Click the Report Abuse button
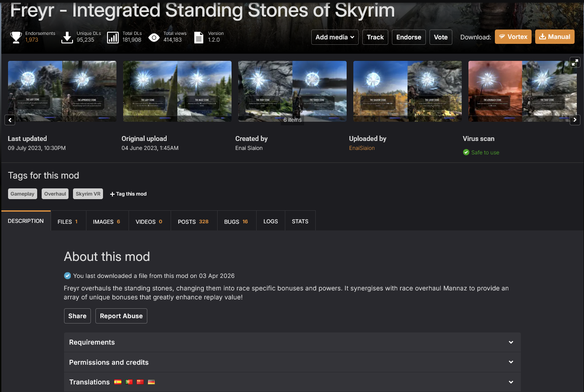 pyautogui.click(x=121, y=316)
